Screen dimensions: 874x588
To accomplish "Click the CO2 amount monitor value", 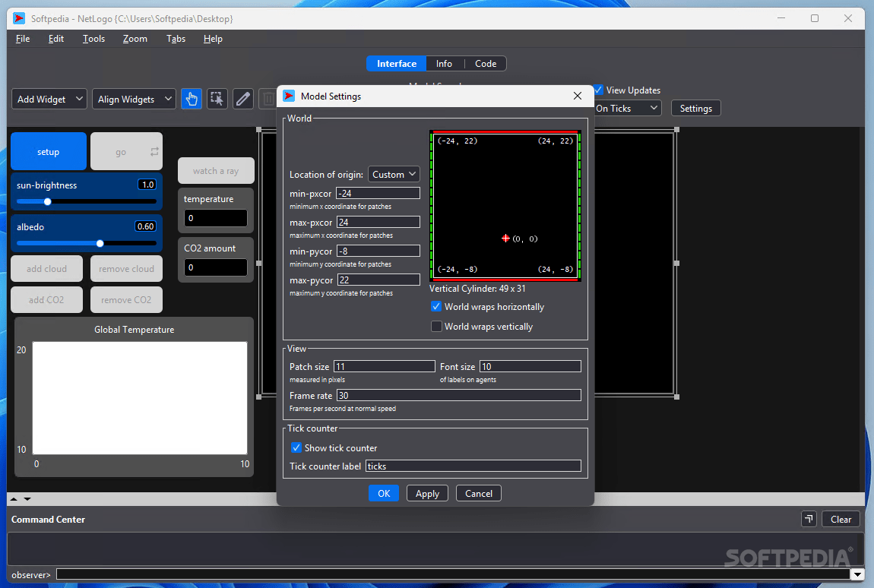I will pyautogui.click(x=216, y=267).
